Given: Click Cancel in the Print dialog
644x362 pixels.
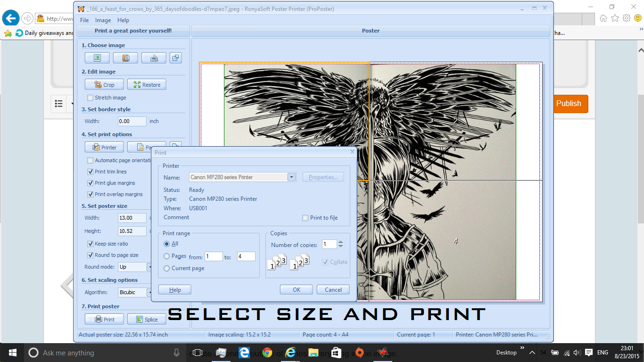Looking at the screenshot, I should (333, 289).
